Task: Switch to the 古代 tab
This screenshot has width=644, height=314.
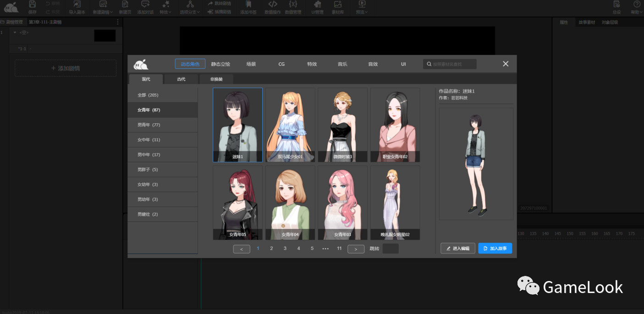Action: tap(181, 79)
